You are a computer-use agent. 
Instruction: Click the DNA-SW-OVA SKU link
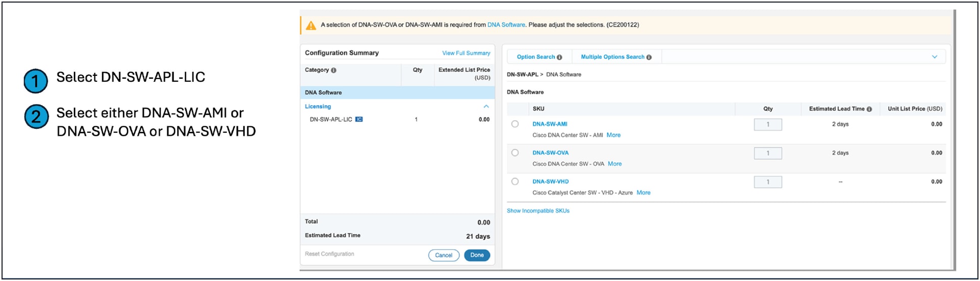550,153
